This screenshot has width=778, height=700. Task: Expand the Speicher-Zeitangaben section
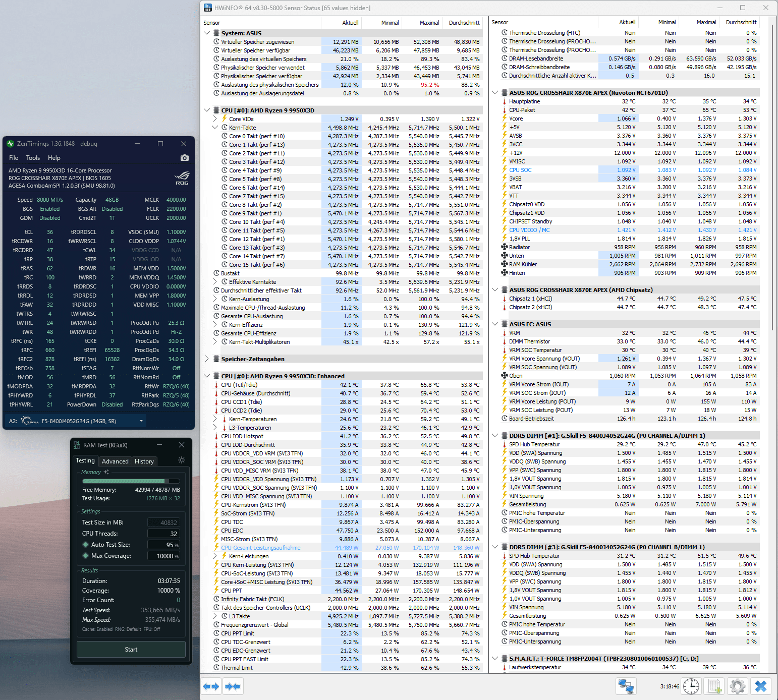click(207, 359)
